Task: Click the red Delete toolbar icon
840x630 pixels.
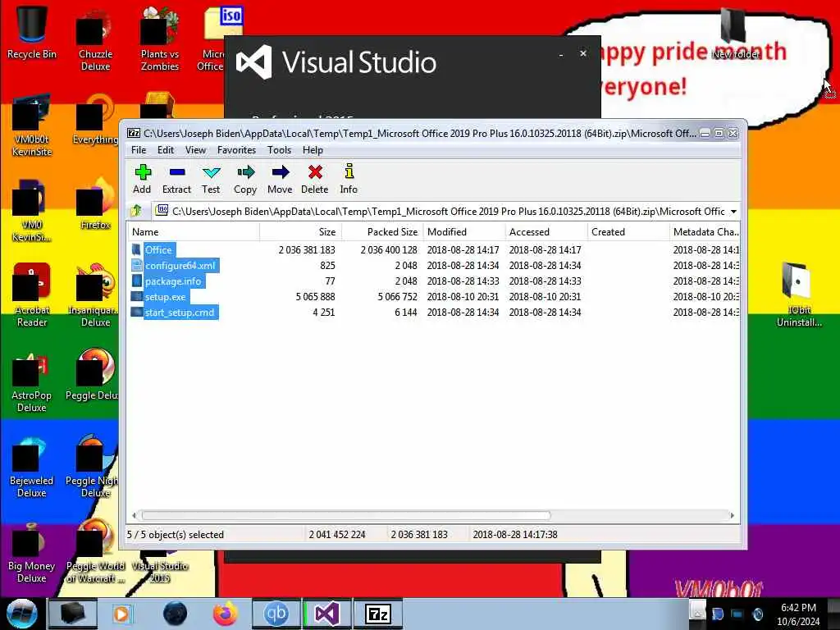Action: 315,179
